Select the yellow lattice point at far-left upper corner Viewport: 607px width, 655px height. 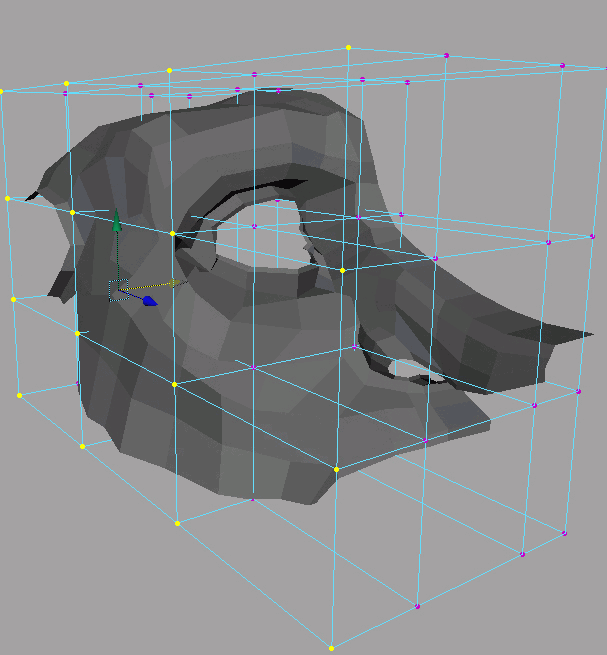1,91
